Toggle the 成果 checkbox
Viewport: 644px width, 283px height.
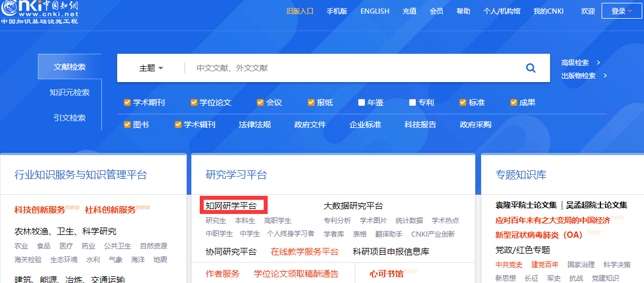(x=514, y=102)
